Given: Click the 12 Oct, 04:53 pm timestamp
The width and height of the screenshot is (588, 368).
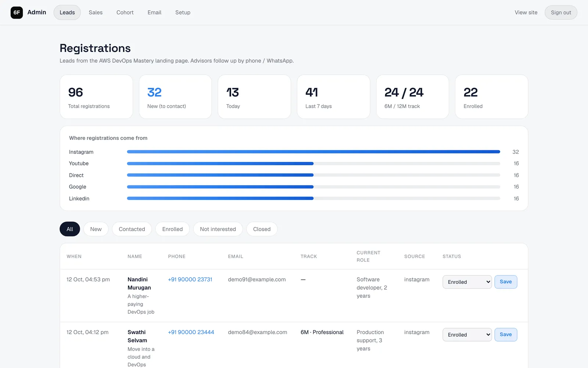Looking at the screenshot, I should pos(88,279).
